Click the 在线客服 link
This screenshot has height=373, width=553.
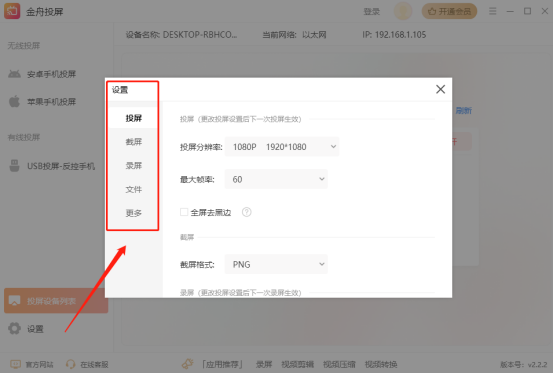pos(94,364)
